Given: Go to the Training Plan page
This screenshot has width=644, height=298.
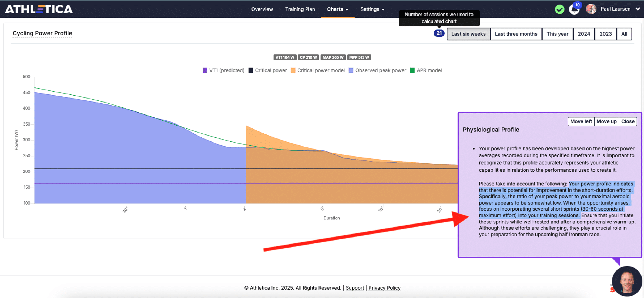Looking at the screenshot, I should [300, 9].
